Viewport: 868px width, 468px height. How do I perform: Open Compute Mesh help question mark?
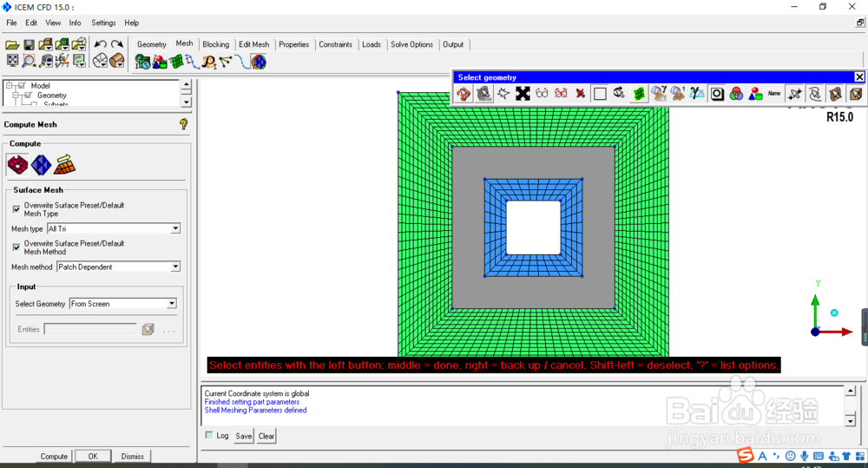tap(183, 125)
